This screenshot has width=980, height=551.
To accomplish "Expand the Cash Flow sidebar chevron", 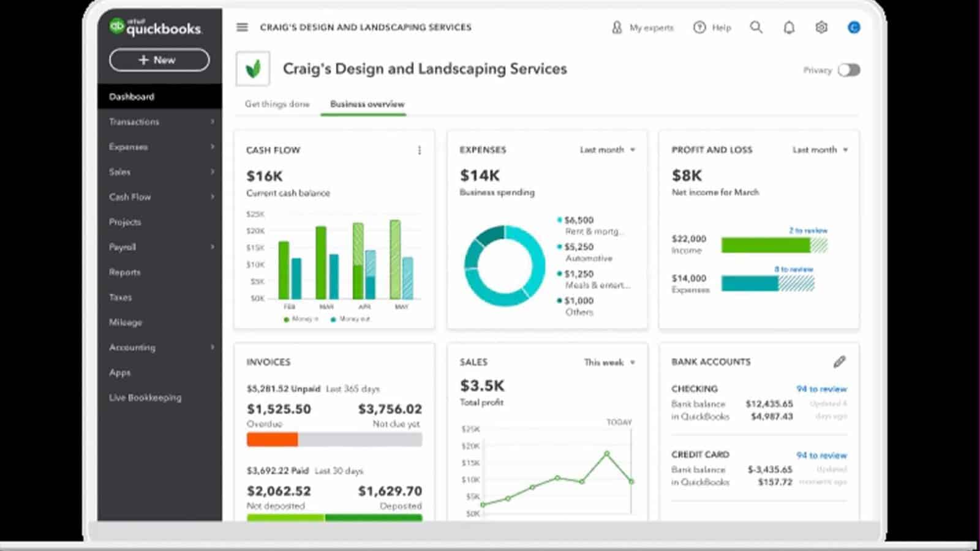I will pos(213,197).
